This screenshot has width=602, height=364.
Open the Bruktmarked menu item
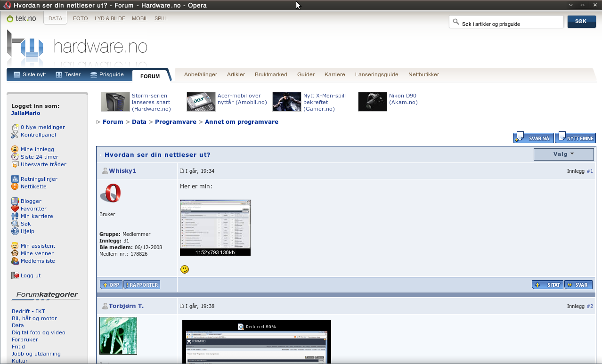pyautogui.click(x=271, y=74)
